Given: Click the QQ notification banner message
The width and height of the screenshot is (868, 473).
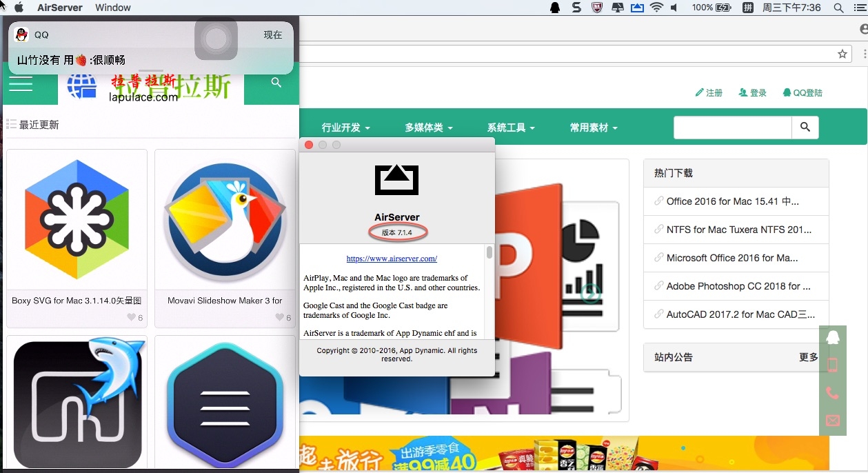Looking at the screenshot, I should (x=151, y=48).
